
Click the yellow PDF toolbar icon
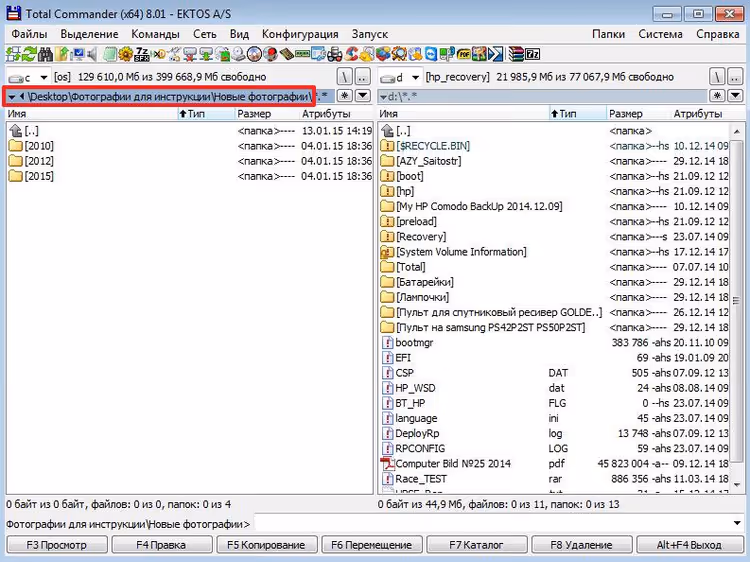coord(463,54)
